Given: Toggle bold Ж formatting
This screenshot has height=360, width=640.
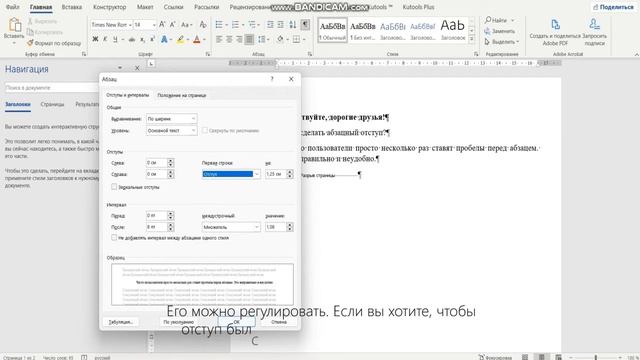Looking at the screenshot, I should click(95, 40).
